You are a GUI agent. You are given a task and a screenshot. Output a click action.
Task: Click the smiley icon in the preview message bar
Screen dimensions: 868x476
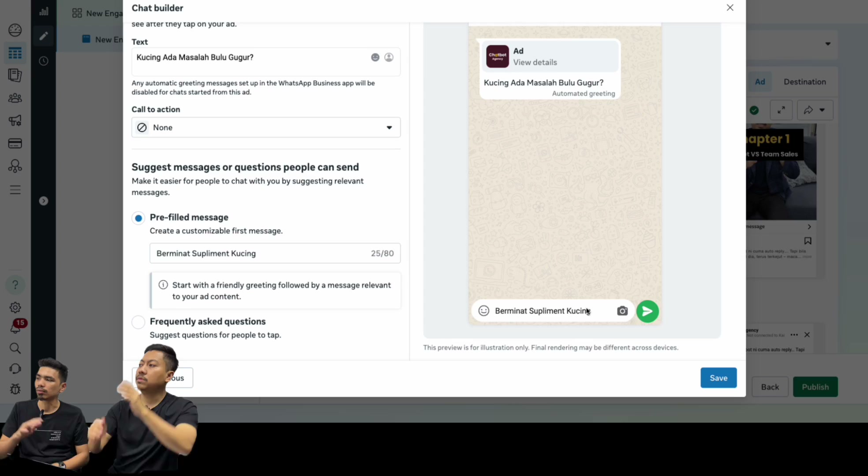484,311
